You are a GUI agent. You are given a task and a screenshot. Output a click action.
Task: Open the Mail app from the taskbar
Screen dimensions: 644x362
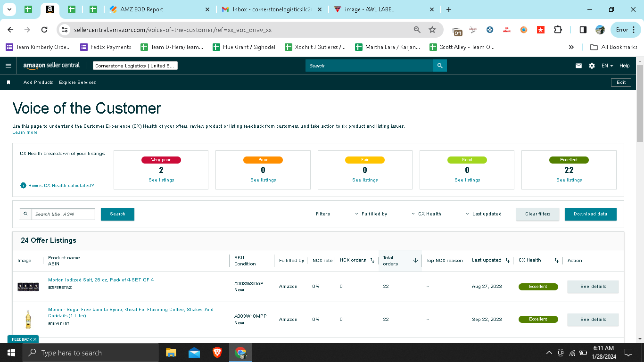194,353
